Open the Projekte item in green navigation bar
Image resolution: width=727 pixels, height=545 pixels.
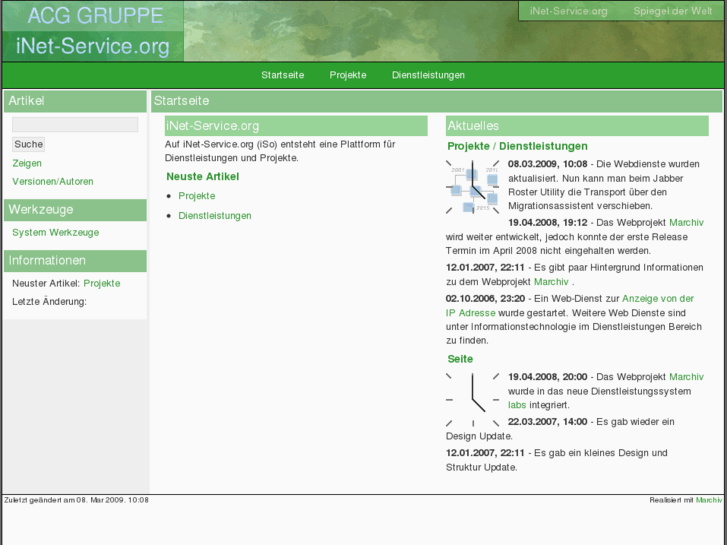(348, 75)
